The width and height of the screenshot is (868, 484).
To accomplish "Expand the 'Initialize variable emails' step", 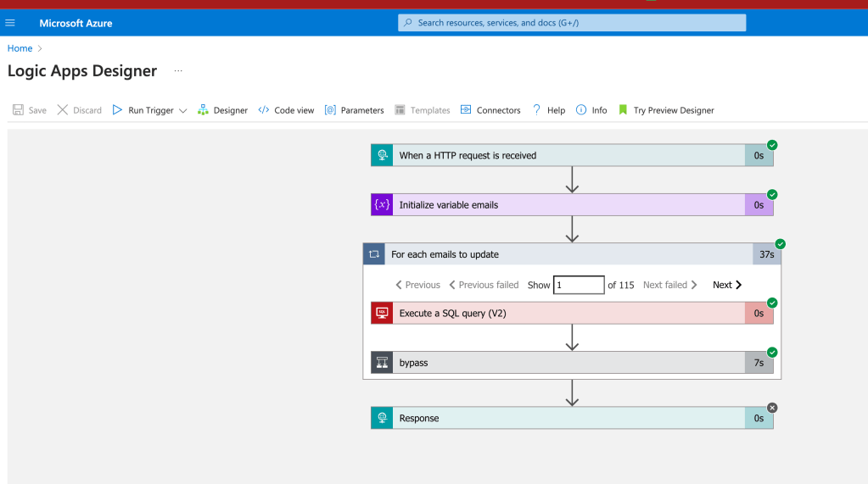I will coord(572,204).
